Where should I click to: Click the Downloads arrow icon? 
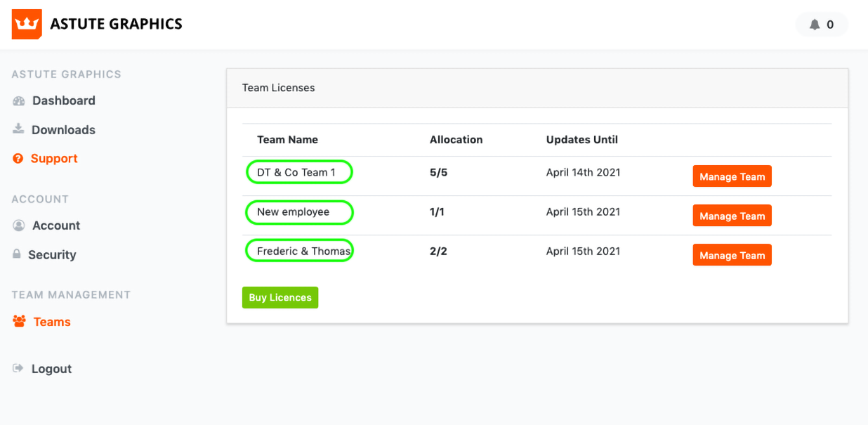tap(19, 129)
